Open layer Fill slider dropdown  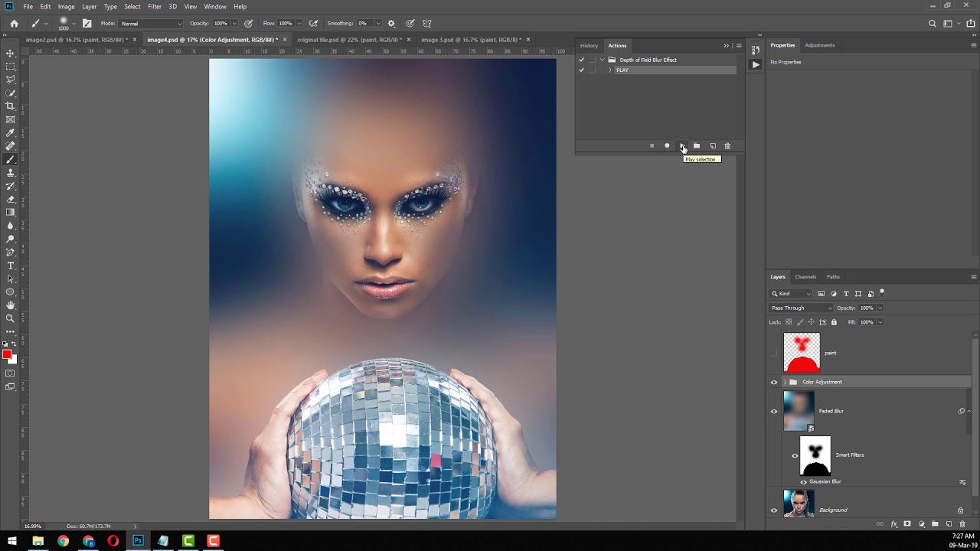click(x=880, y=322)
